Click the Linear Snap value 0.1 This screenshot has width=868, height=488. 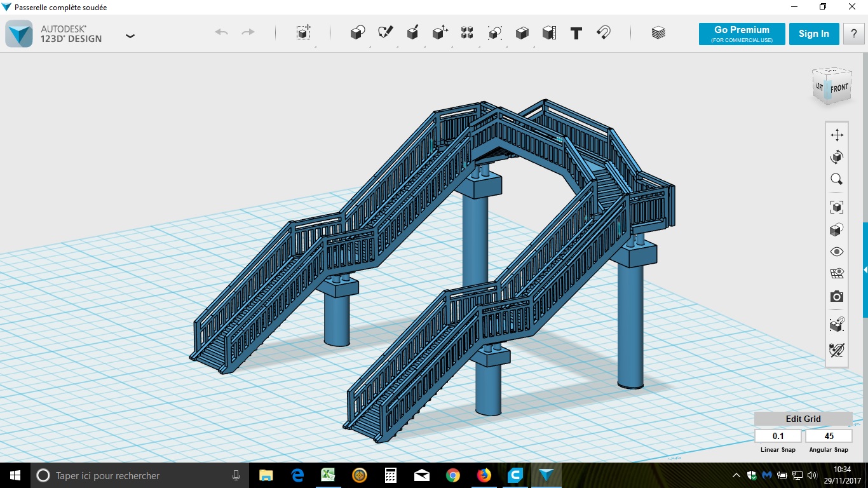click(x=778, y=436)
